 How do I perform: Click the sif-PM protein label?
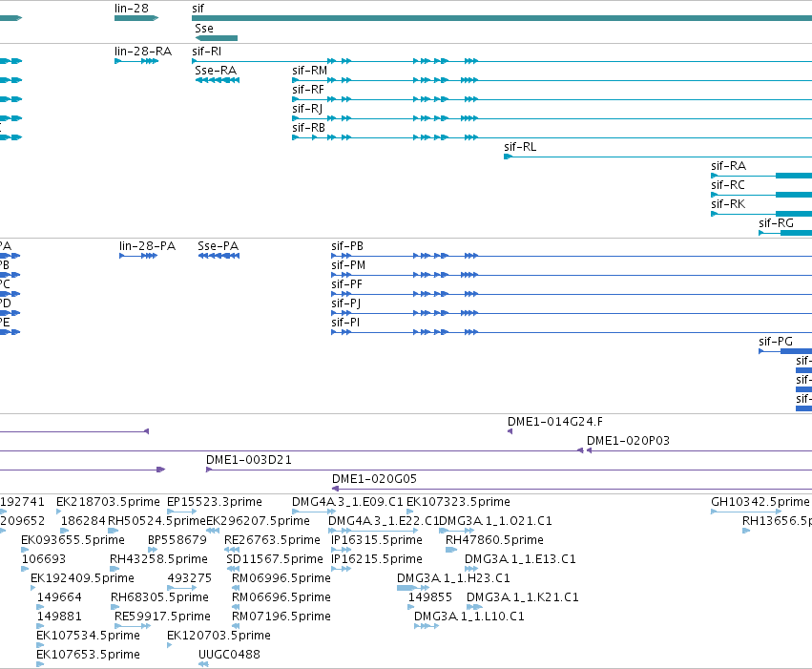(348, 265)
